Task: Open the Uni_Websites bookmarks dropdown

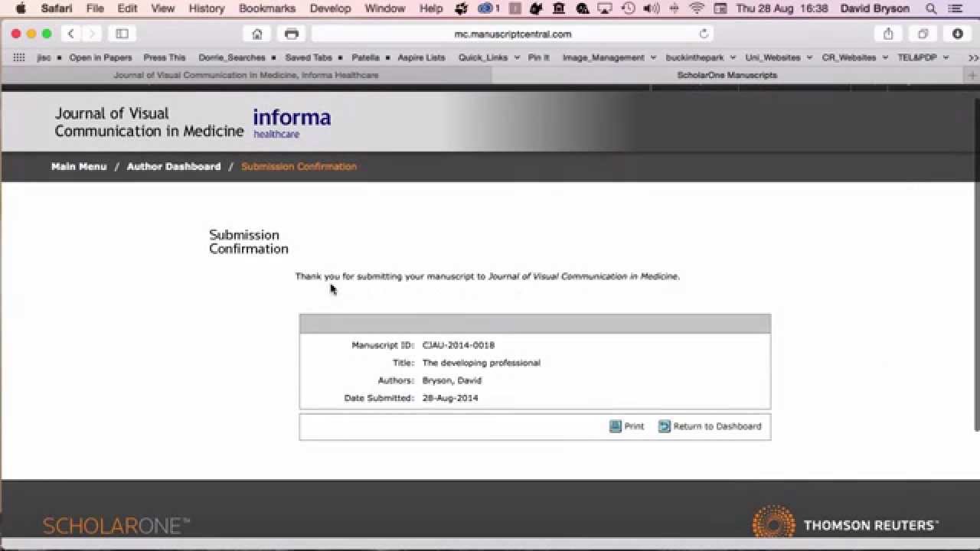Action: [x=778, y=57]
